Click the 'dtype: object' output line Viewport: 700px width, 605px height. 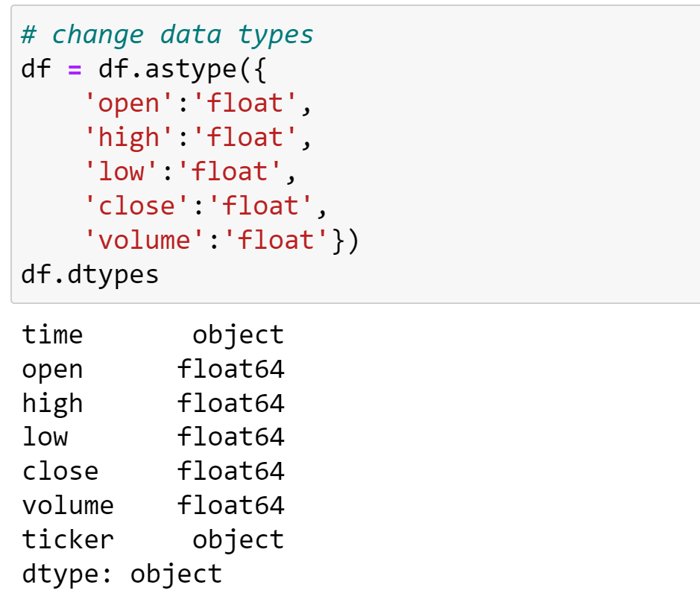tap(122, 574)
